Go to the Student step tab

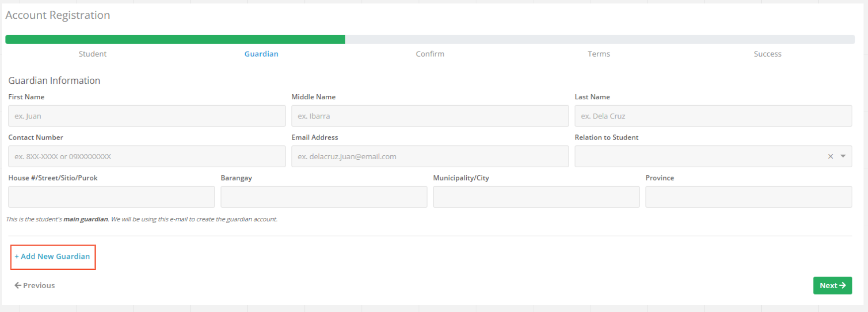tap(92, 54)
